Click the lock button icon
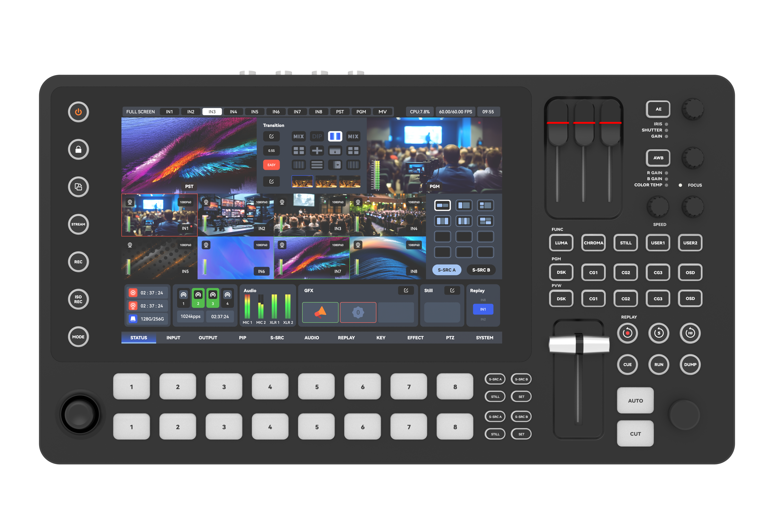Screen dimensions: 774x532 [78, 149]
